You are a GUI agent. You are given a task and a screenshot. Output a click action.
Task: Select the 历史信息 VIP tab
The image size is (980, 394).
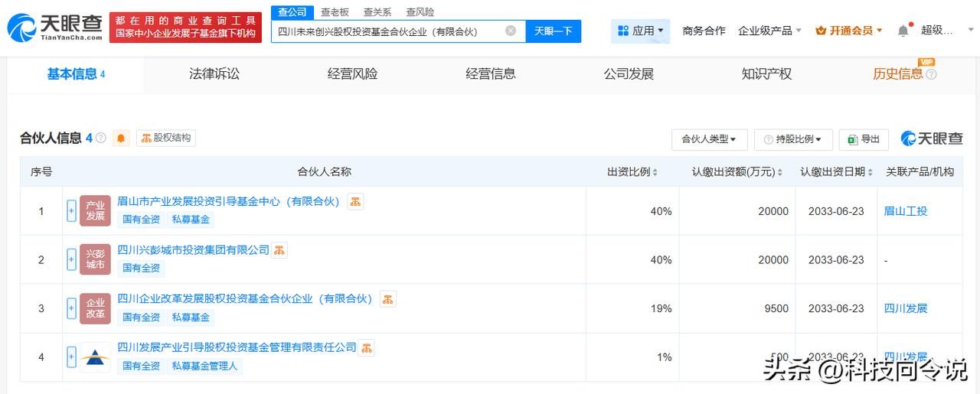coord(898,74)
